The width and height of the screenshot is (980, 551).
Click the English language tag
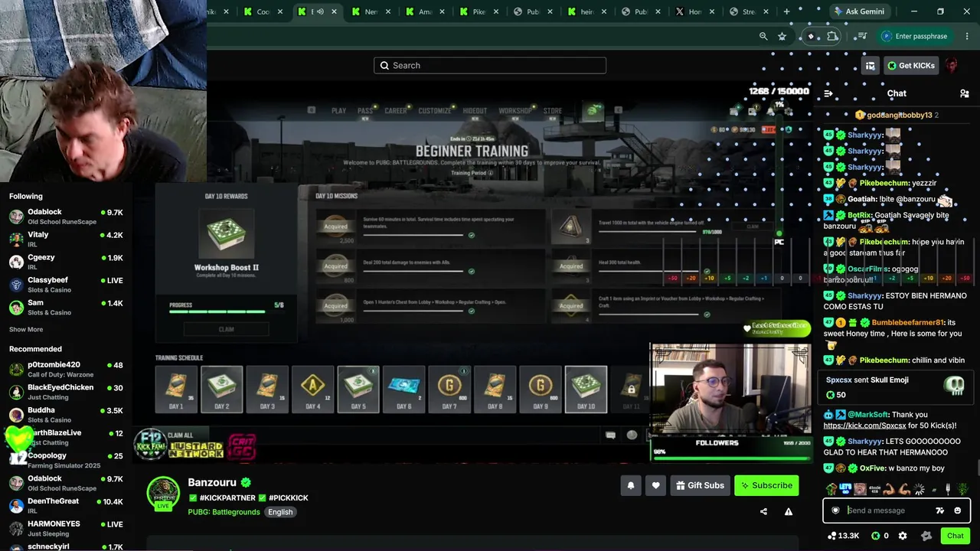(x=280, y=512)
